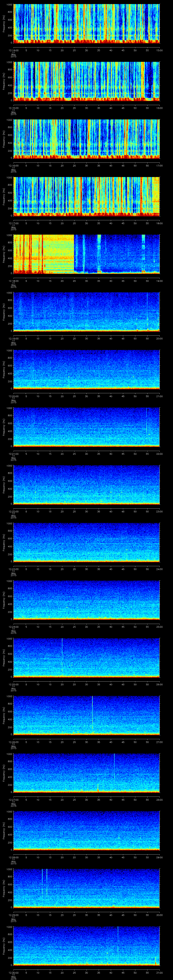Select the 12:20:00 time axis label
The image size is (173, 980).
(x=14, y=396)
